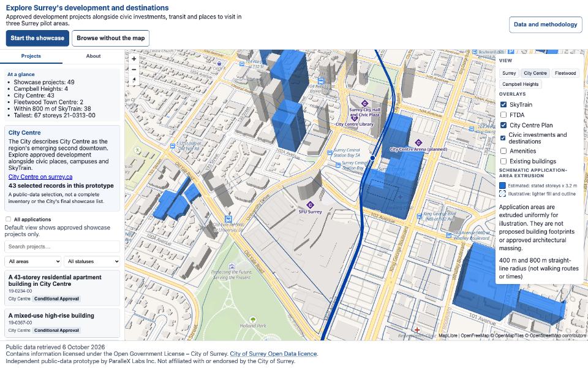Show Existing buildings overlay
This screenshot has width=588, height=368.
(503, 161)
